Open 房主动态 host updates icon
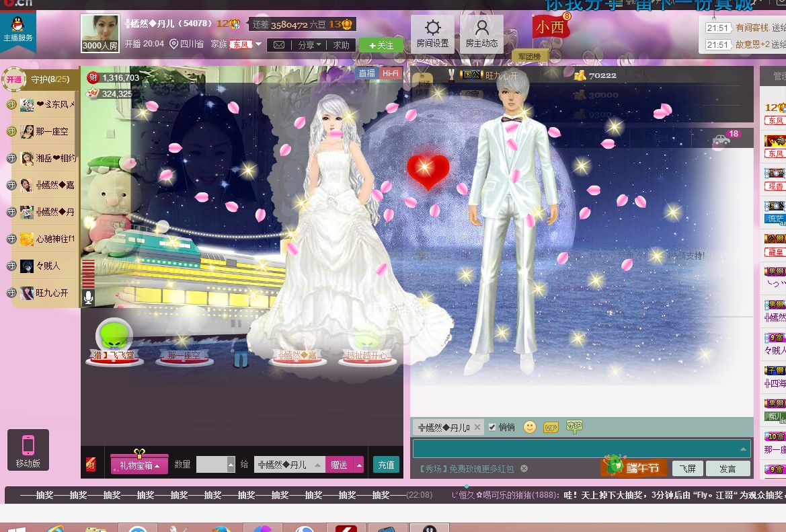 point(481,34)
